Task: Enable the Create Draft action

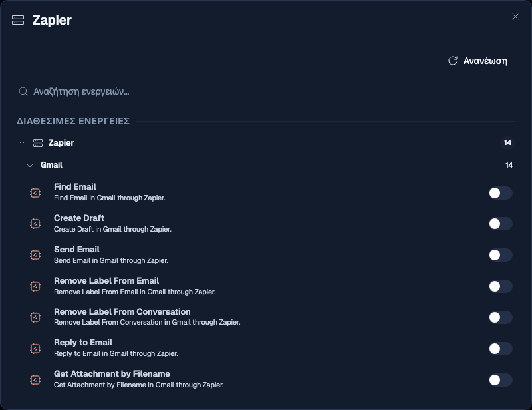Action: (501, 224)
